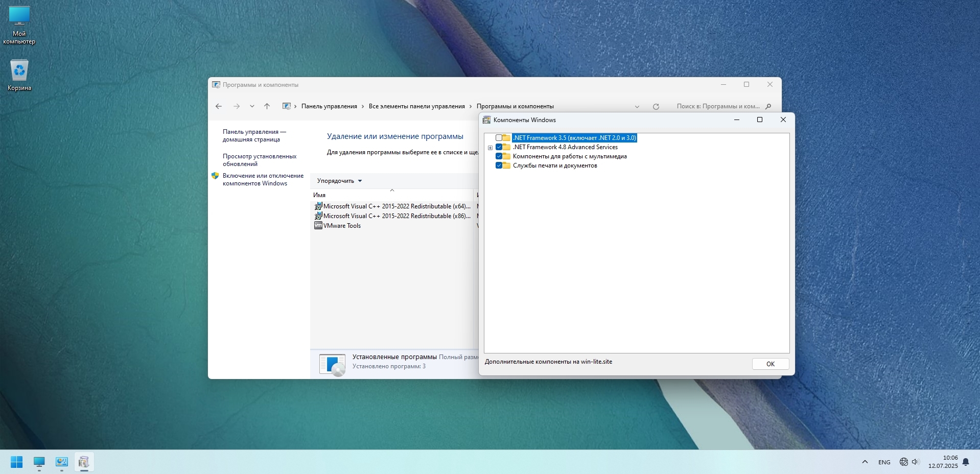Click the Control Panel address bar icon
The height and width of the screenshot is (474, 980).
[x=287, y=106]
